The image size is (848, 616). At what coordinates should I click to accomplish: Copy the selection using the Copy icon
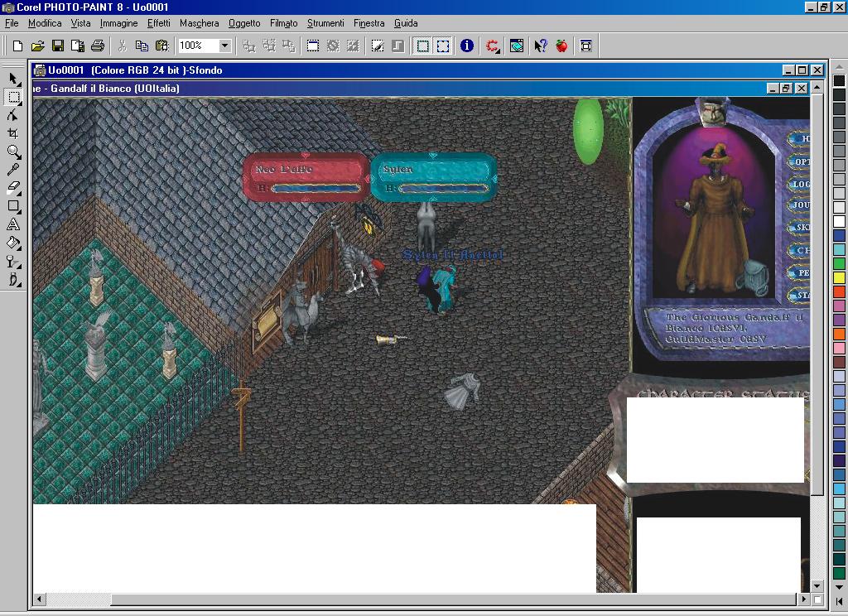[x=142, y=46]
